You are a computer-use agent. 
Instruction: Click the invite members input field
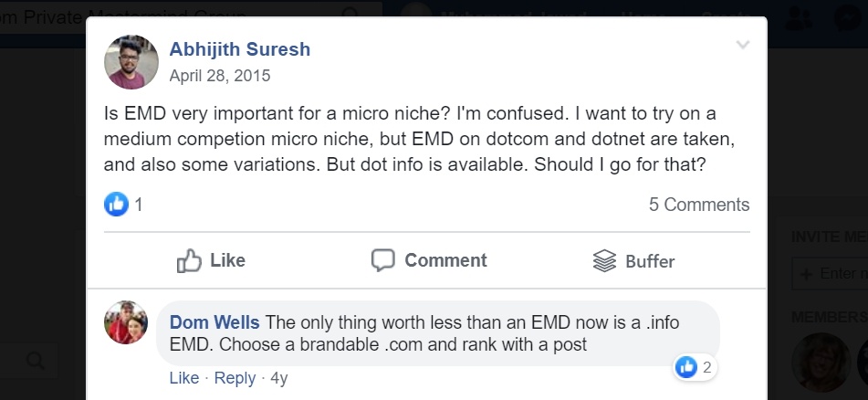[x=830, y=274]
